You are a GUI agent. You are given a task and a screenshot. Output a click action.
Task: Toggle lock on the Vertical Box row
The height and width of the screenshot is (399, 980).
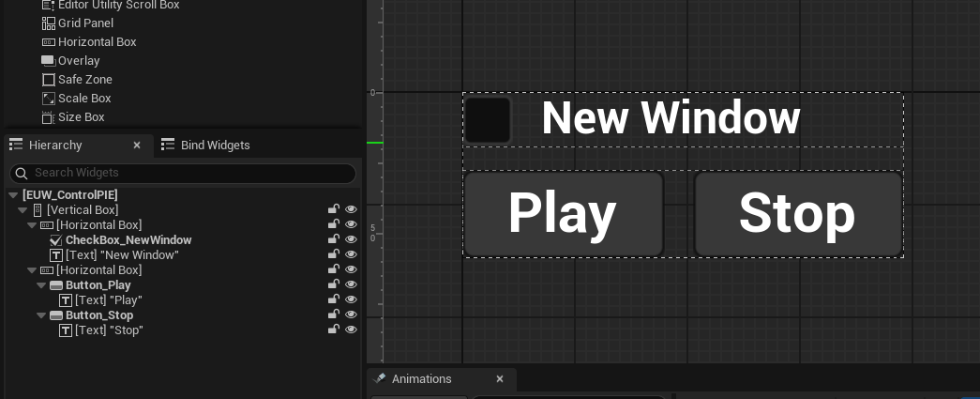coord(334,209)
